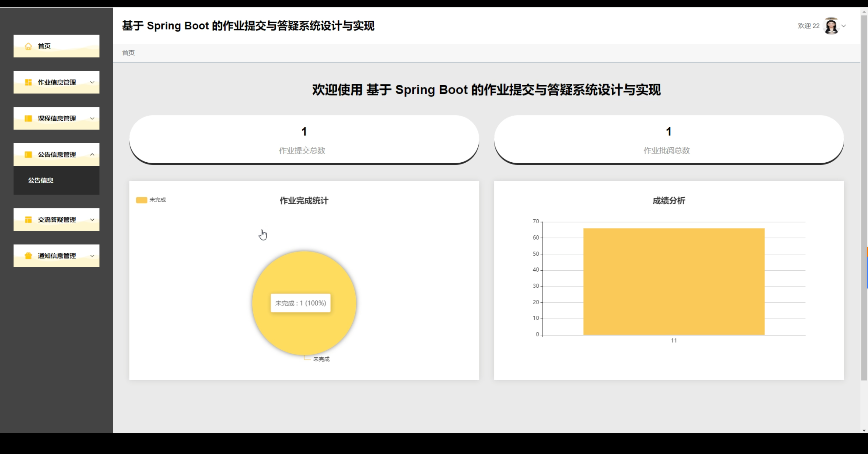The height and width of the screenshot is (454, 868).
Task: Collapse the 公告信息管理 chevron
Action: (x=92, y=154)
